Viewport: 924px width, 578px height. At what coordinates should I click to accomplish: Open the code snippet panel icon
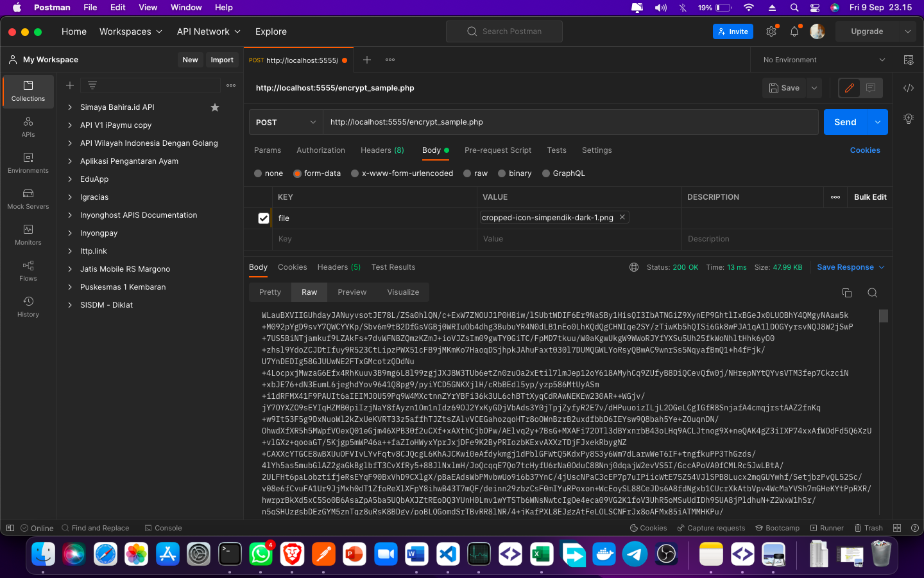click(x=909, y=88)
